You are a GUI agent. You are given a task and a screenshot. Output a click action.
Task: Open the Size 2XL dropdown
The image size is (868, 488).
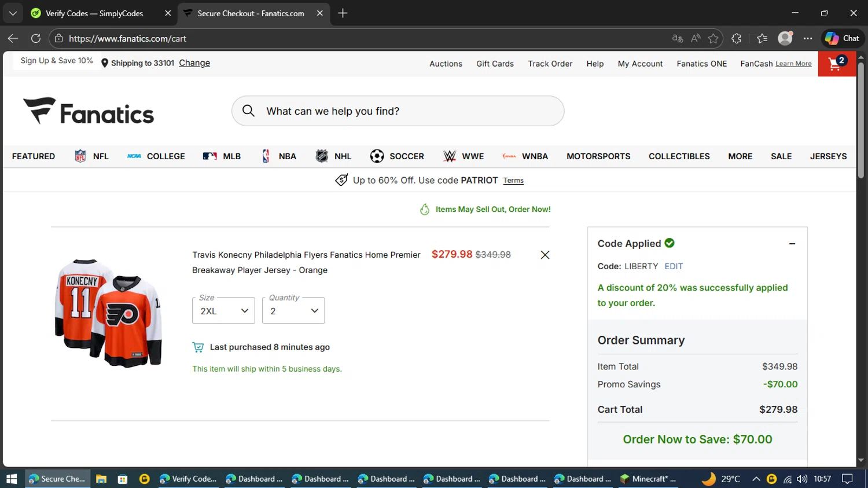[x=223, y=311]
